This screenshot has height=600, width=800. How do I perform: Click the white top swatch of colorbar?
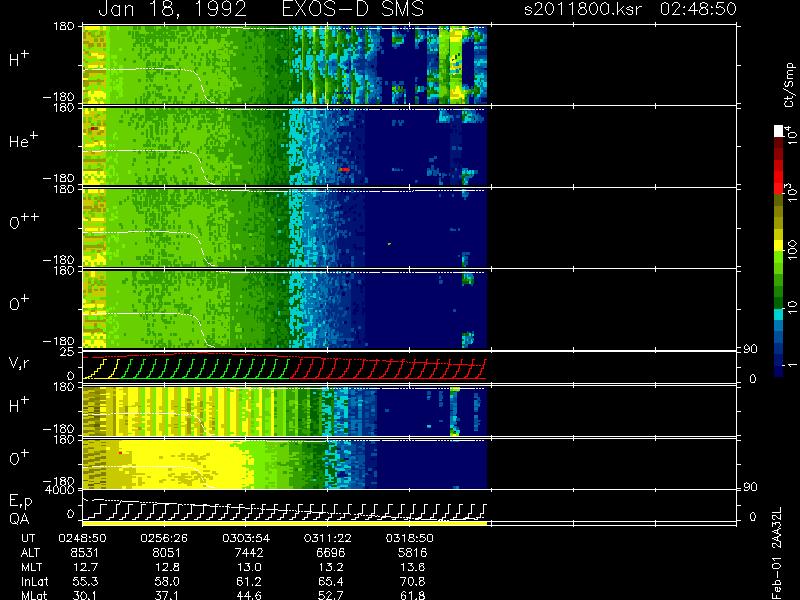[779, 131]
